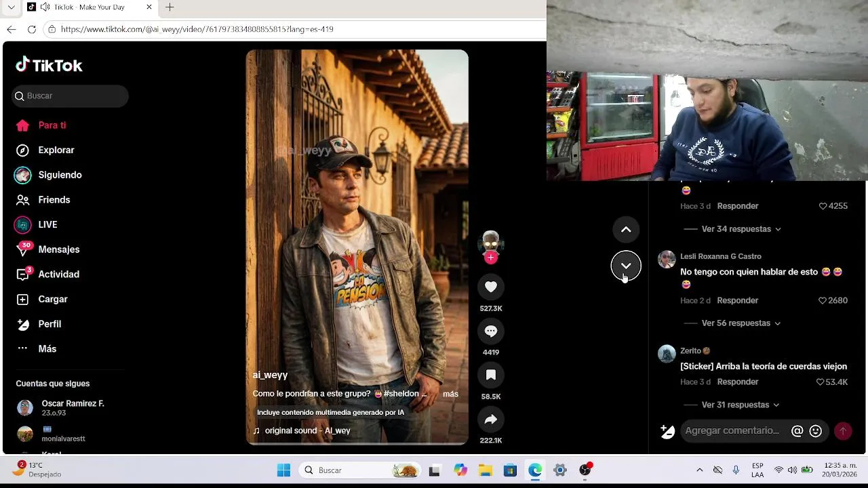868x488 pixels.
Task: Open original sound - Ai_wey
Action: [302, 430]
